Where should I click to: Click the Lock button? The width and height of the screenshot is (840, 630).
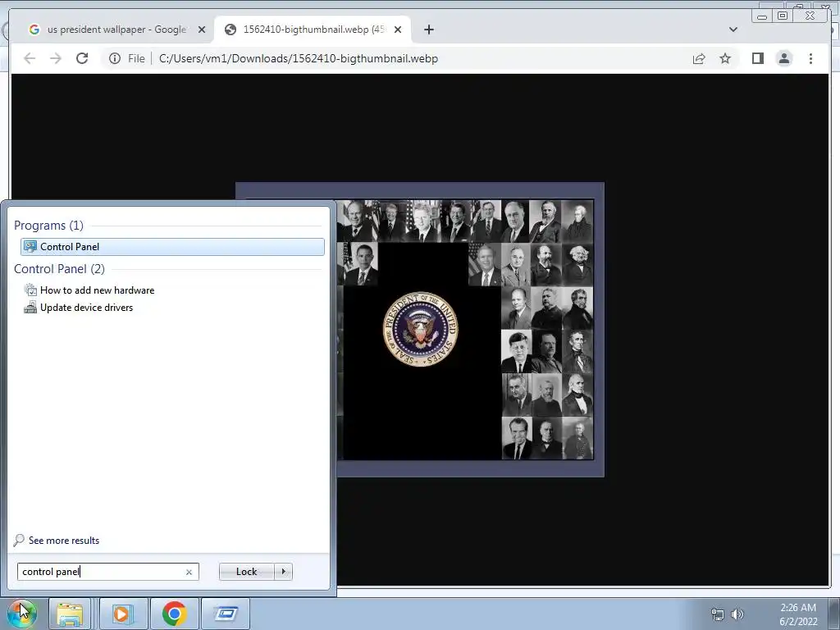coord(246,572)
